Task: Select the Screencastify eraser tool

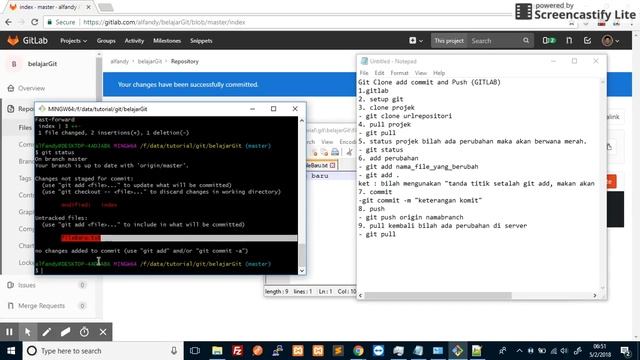Action: click(x=65, y=332)
